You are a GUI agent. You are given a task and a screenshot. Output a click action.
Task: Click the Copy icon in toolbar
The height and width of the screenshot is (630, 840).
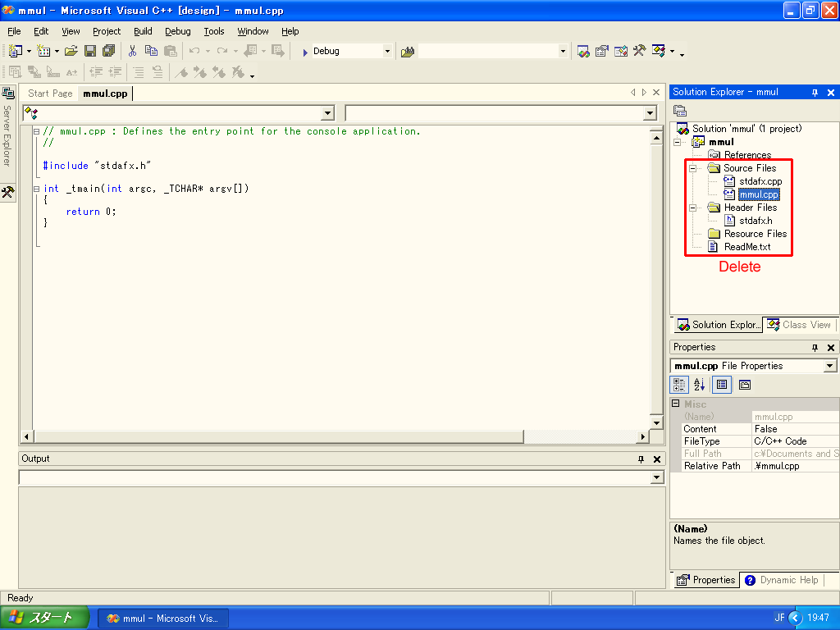coord(151,52)
